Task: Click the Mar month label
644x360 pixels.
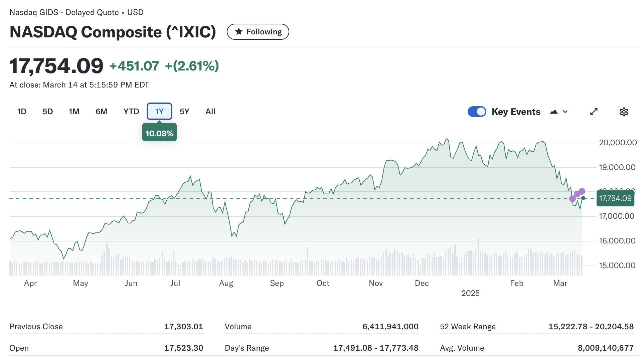Action: pyautogui.click(x=560, y=283)
